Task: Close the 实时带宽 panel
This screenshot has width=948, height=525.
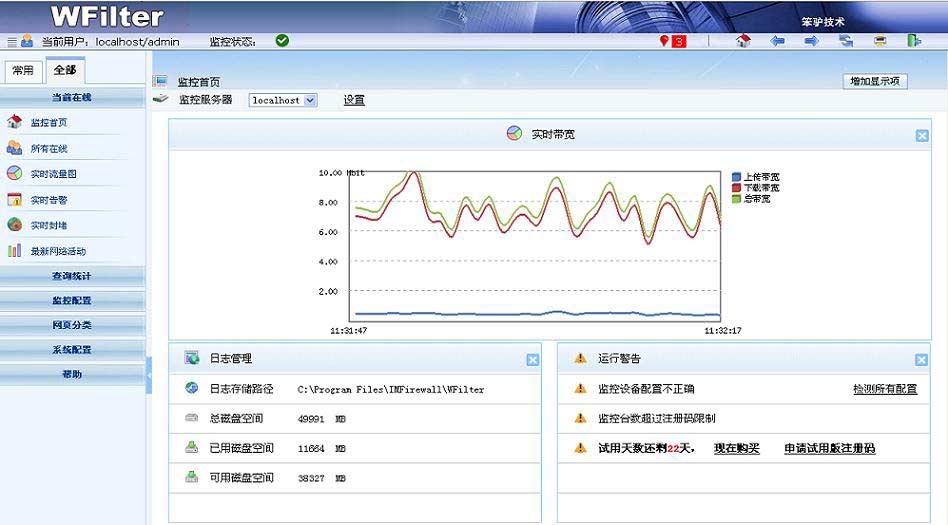Action: coord(922,135)
